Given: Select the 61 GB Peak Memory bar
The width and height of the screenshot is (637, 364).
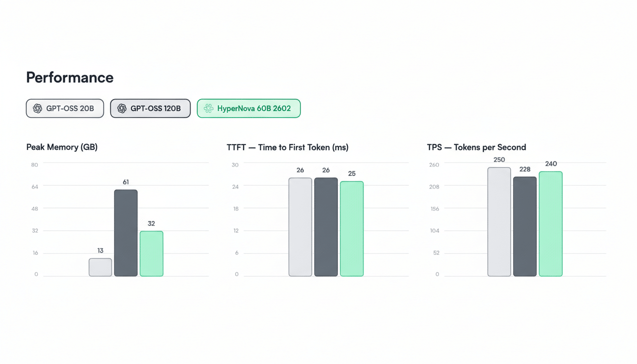Looking at the screenshot, I should tap(126, 233).
